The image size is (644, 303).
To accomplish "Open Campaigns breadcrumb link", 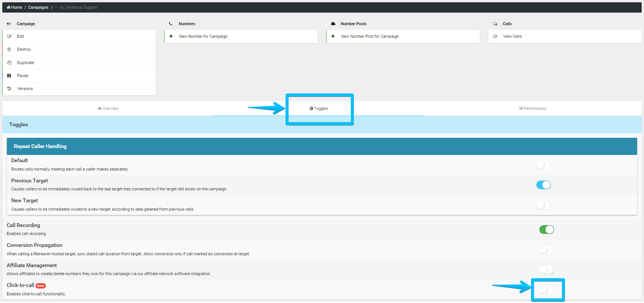I will pos(38,7).
